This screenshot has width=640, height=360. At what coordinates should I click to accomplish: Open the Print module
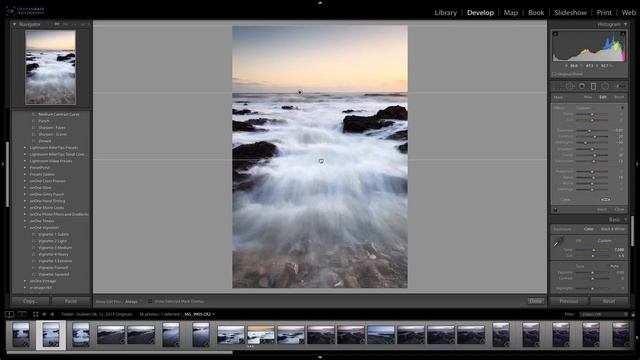pos(604,13)
